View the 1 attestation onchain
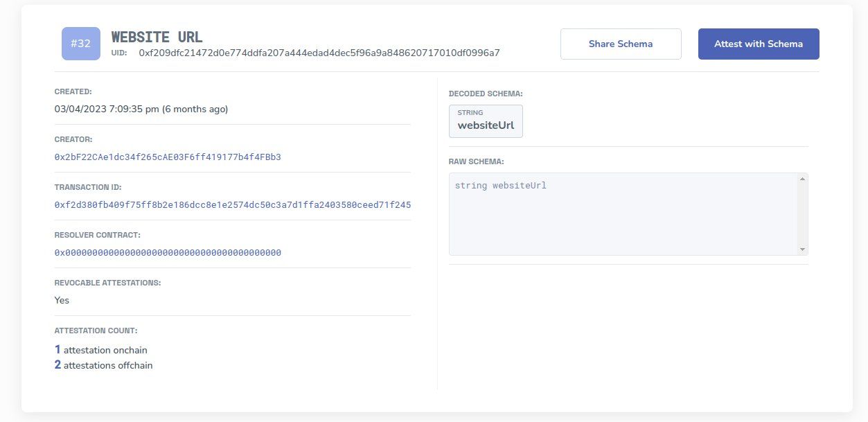This screenshot has height=422, width=868. 101,350
